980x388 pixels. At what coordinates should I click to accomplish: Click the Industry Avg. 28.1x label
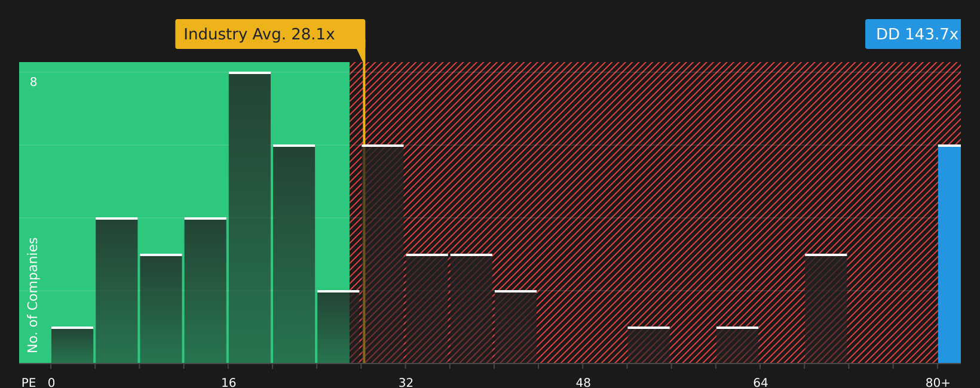click(x=270, y=34)
